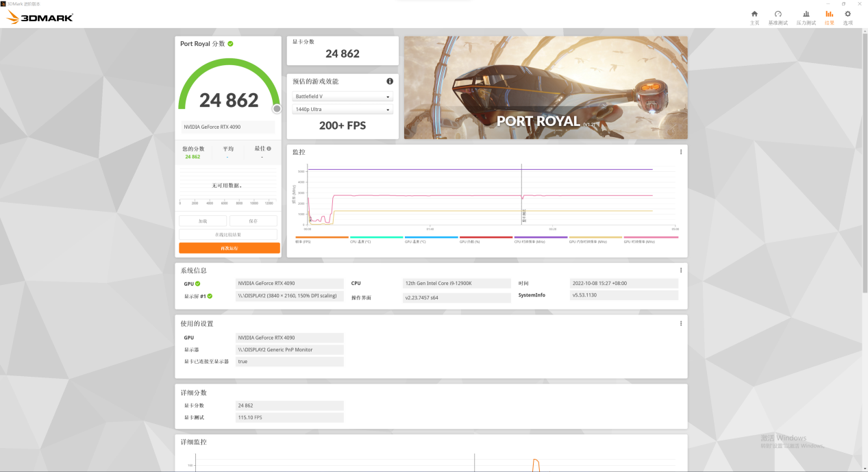868x472 pixels.
Task: Click the info icon on 预估的游戏性能 panel
Action: [x=389, y=80]
